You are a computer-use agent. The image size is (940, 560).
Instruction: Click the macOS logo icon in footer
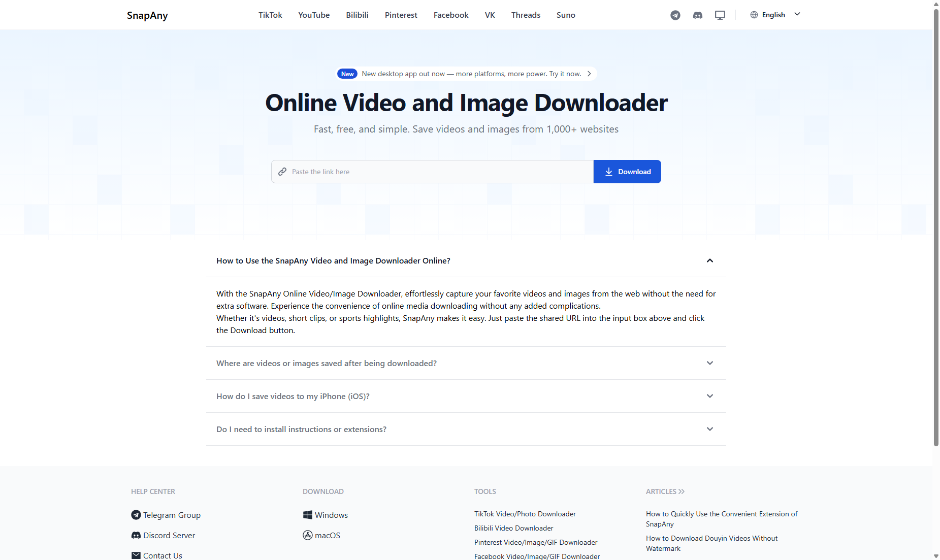(307, 535)
